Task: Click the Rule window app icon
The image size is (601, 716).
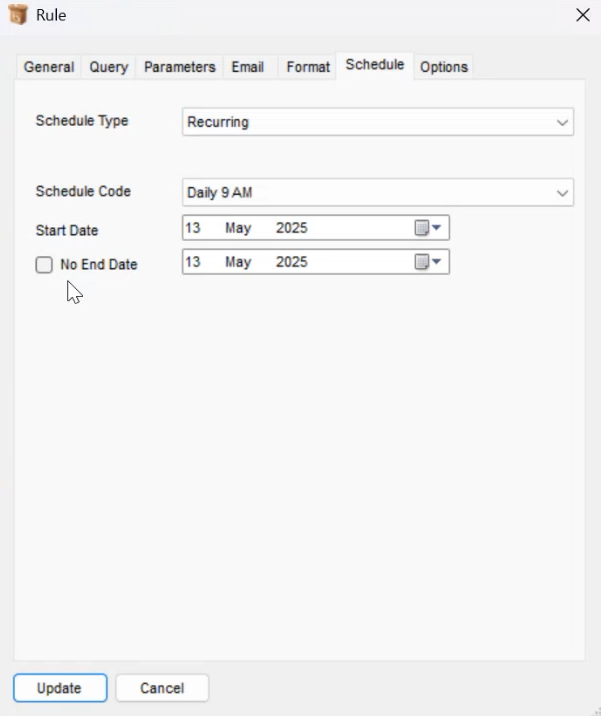Action: tap(18, 15)
